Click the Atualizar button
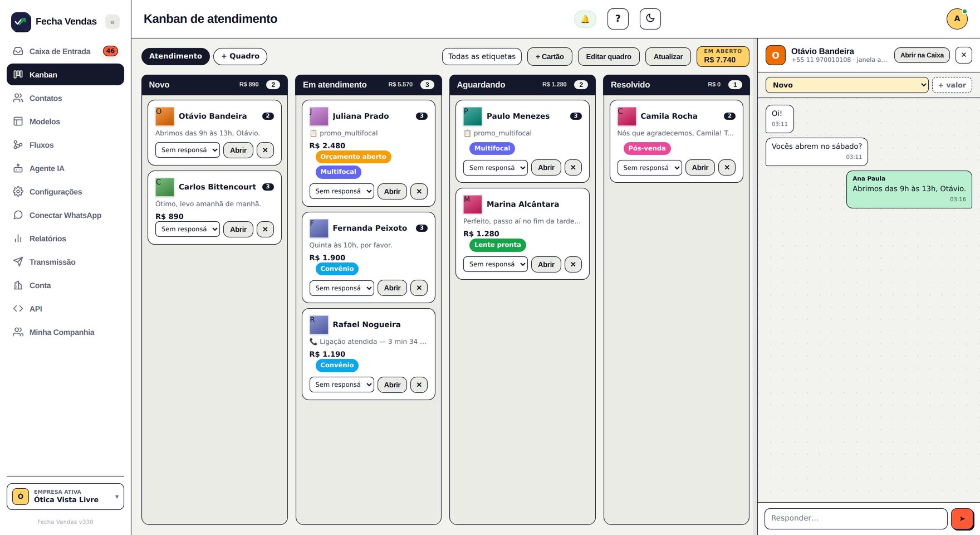980x535 pixels. click(x=668, y=57)
